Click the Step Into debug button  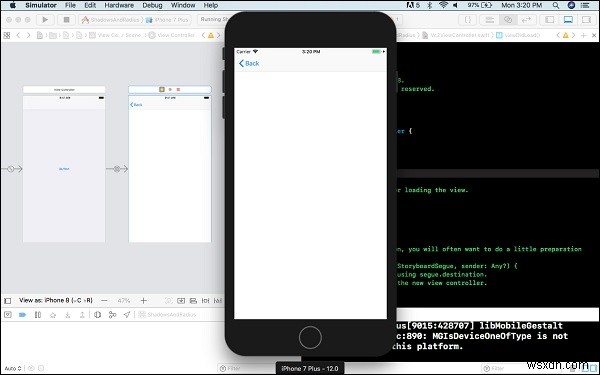(68, 315)
